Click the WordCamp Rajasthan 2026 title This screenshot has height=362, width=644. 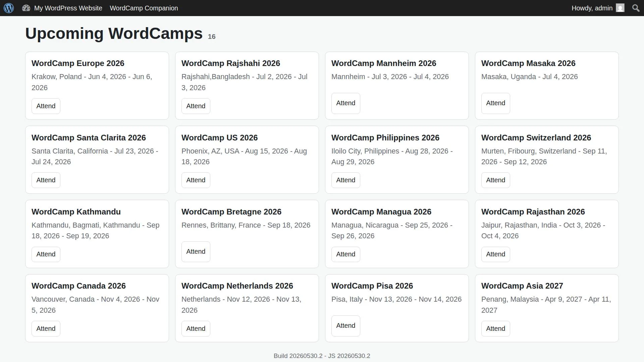coord(533,212)
